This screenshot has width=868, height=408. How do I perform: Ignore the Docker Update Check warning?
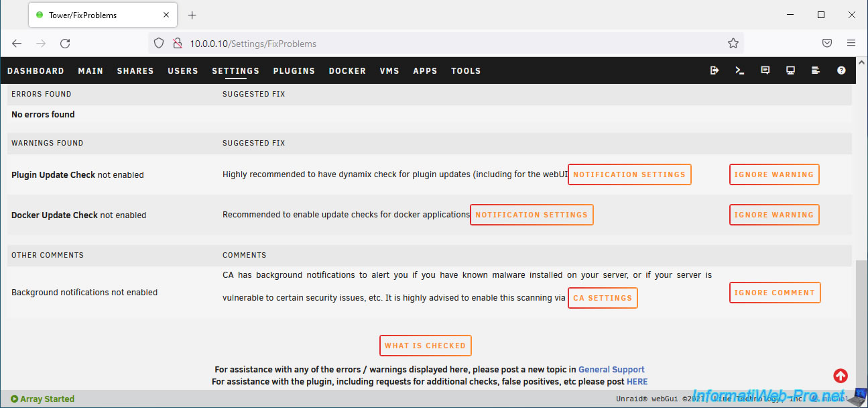tap(773, 215)
